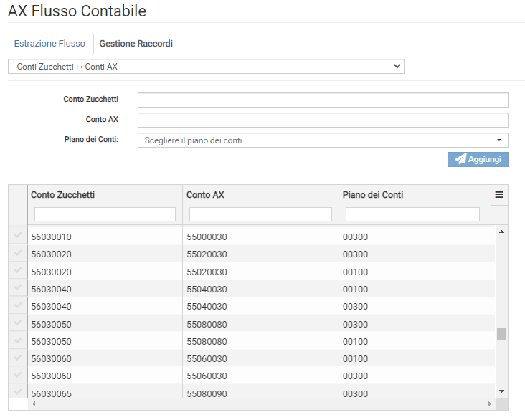The image size is (525, 420).
Task: Click the Conto Zucchetti column filter box
Action: click(x=105, y=214)
